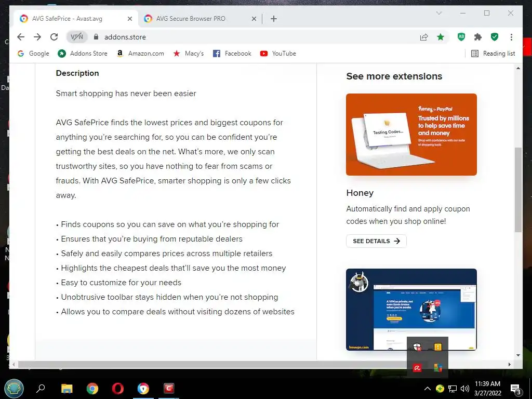Click Windows Security shield in tray popup

pos(417,347)
